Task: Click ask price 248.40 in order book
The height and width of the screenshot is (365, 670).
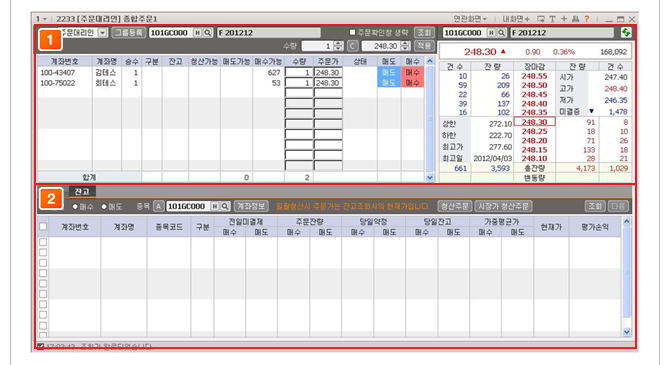Action: [x=534, y=104]
